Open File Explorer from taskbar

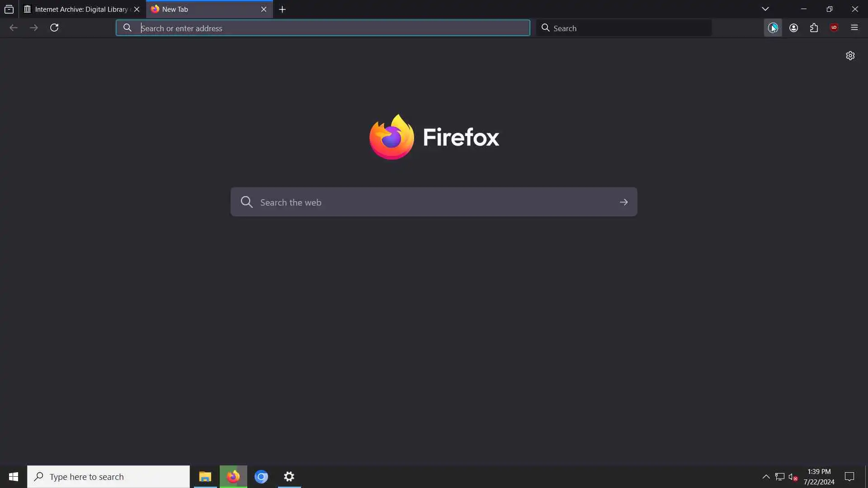coord(205,477)
